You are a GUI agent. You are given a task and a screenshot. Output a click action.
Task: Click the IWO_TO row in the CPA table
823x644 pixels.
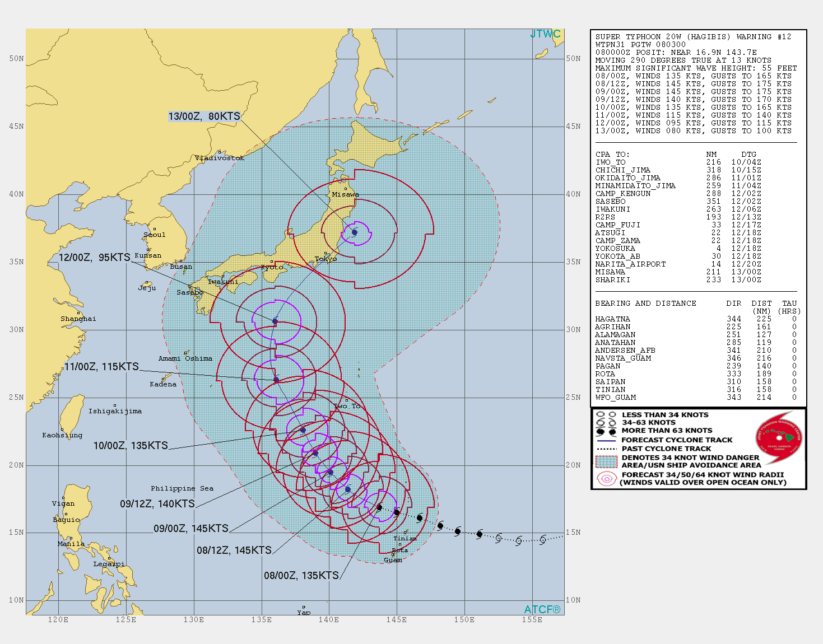tap(678, 162)
